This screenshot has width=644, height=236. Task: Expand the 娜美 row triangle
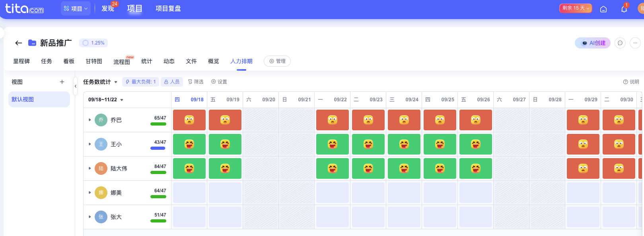click(90, 193)
